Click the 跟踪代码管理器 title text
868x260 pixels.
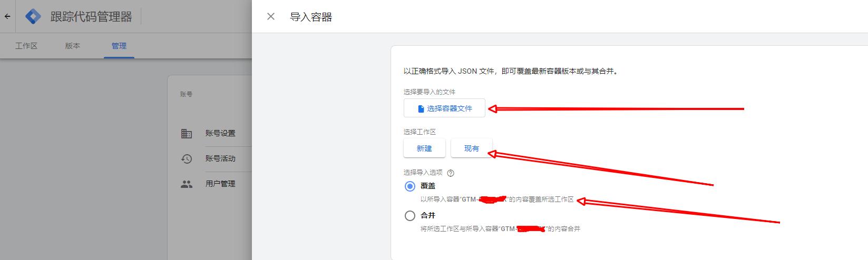(x=91, y=17)
